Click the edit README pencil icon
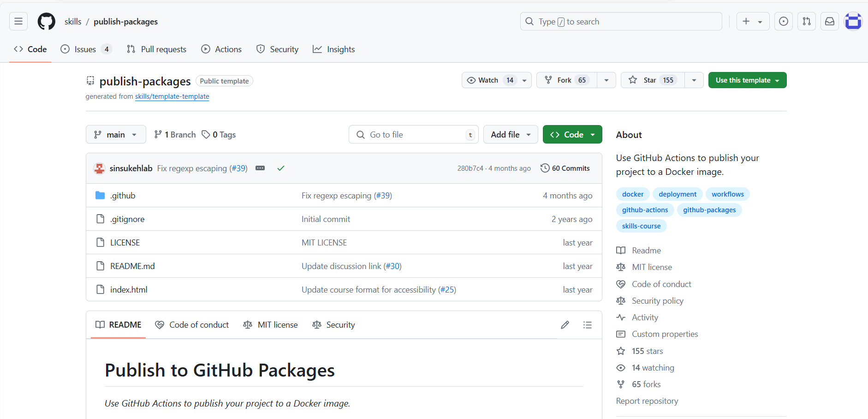The image size is (868, 419). (x=565, y=324)
